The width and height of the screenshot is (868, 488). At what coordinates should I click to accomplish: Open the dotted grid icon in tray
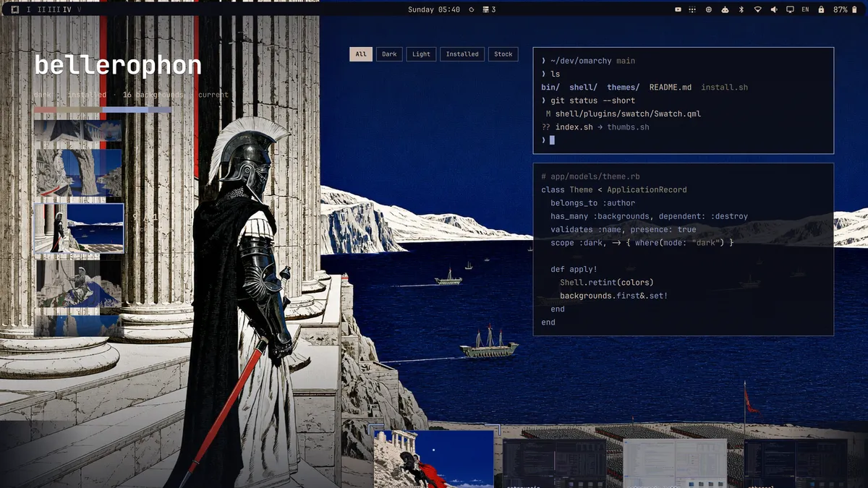pyautogui.click(x=692, y=9)
